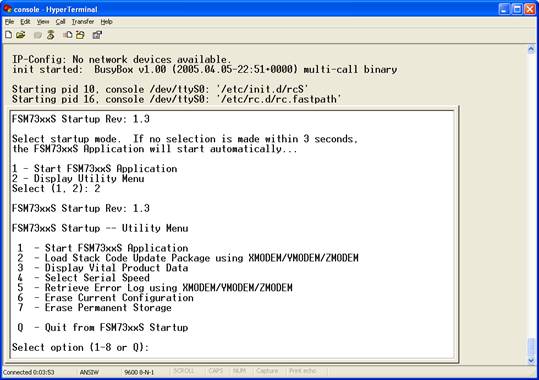This screenshot has width=539, height=380.
Task: Click the HyperTerminal title bar icon
Action: point(7,9)
